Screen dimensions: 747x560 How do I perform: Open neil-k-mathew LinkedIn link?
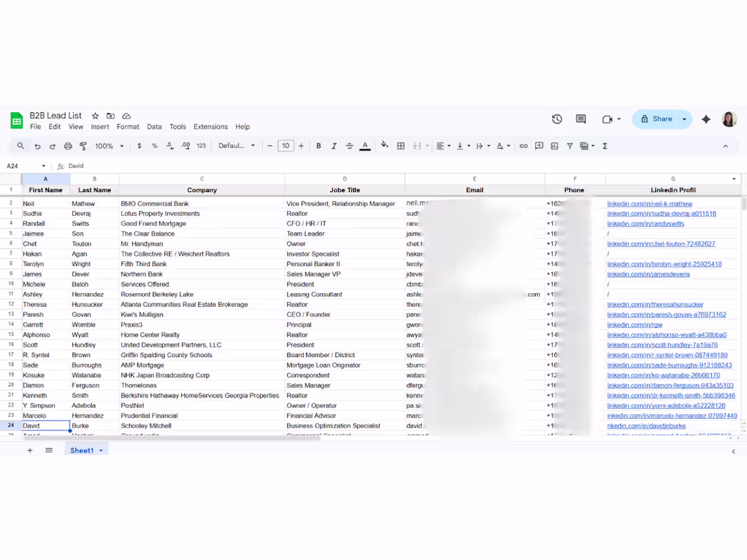pos(649,204)
